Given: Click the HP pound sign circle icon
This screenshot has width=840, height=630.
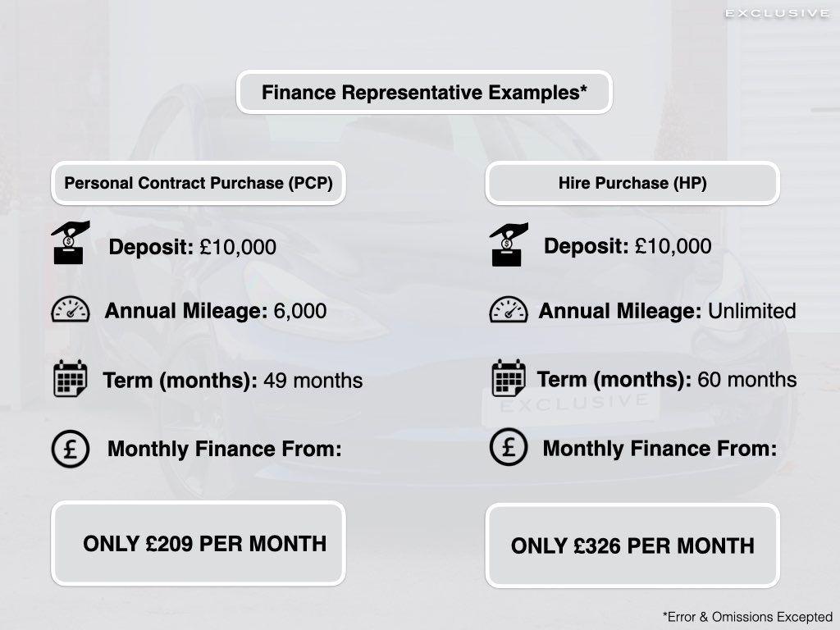Looking at the screenshot, I should point(509,447).
